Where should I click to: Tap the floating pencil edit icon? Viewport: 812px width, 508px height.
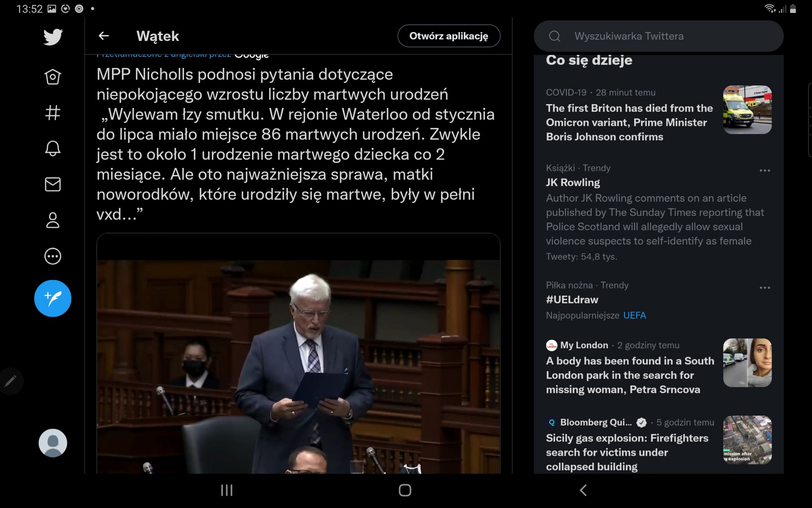[11, 381]
